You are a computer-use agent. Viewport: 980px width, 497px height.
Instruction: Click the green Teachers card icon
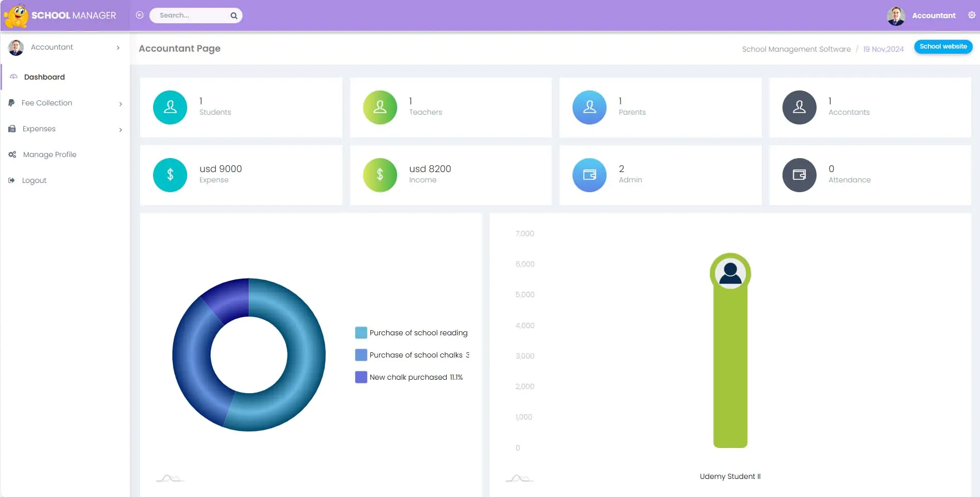coord(380,107)
